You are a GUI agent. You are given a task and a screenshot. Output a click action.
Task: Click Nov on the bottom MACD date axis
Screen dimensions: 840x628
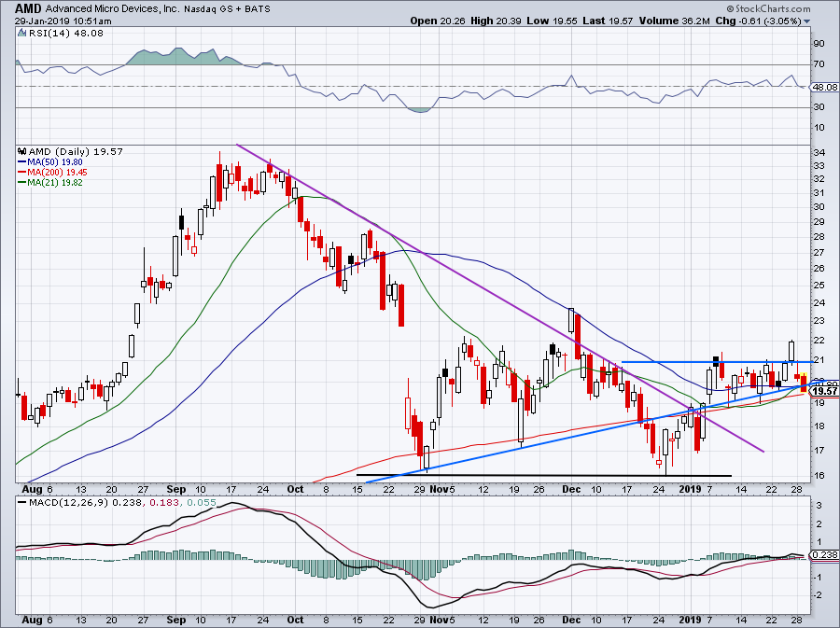[x=440, y=620]
